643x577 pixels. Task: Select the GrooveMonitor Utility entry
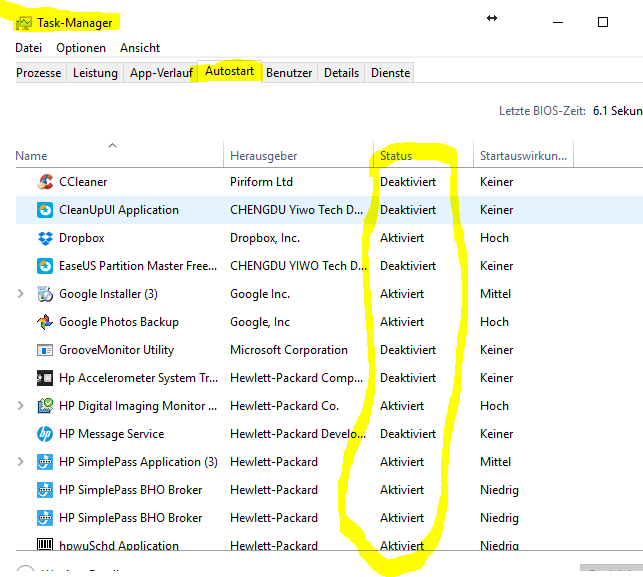(x=116, y=350)
